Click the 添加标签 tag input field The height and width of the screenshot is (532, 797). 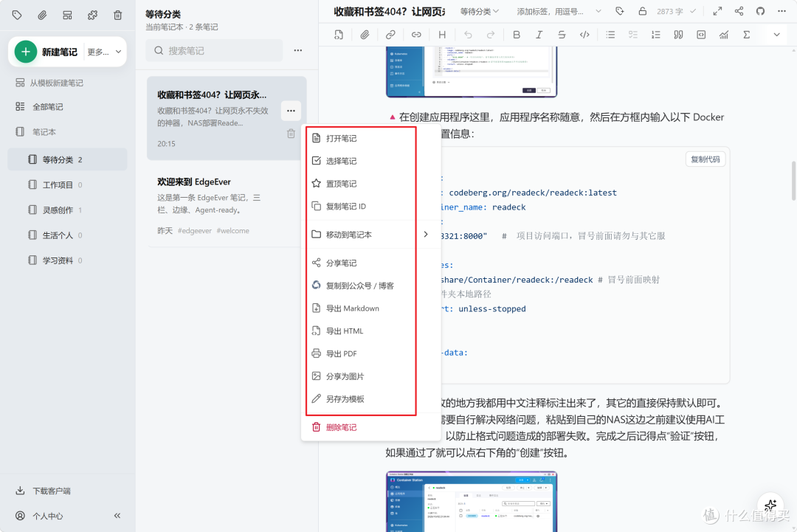click(551, 11)
